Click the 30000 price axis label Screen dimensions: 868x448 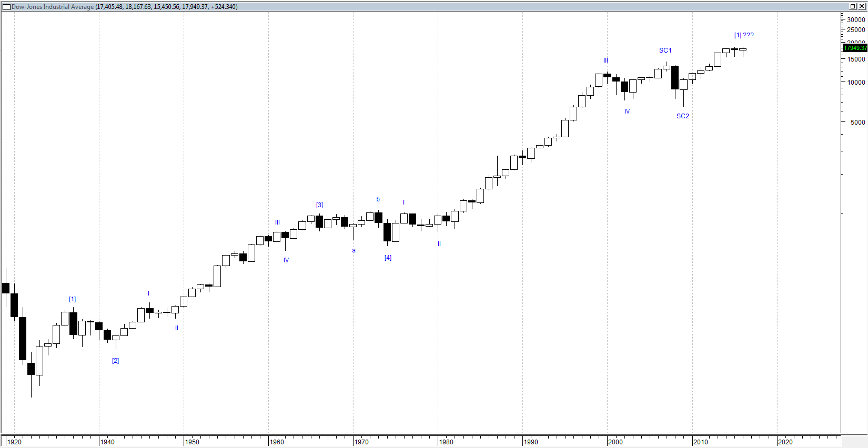coord(856,19)
